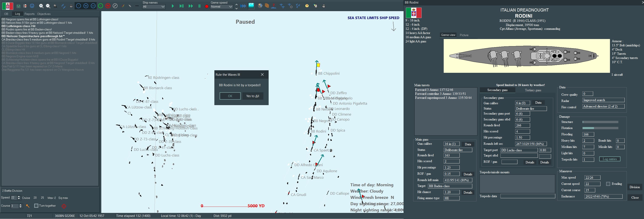Switch to the Tertiary guns tab
This screenshot has width=644, height=219.
(x=533, y=90)
